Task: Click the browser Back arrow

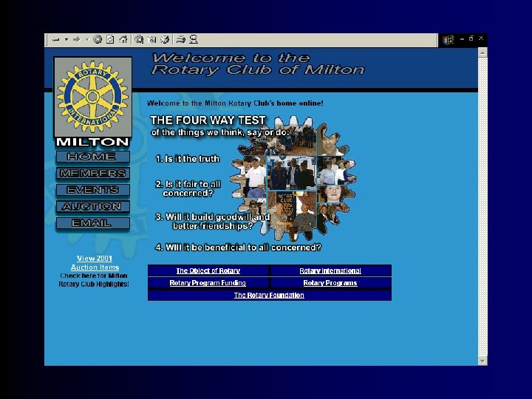Action: pyautogui.click(x=56, y=40)
